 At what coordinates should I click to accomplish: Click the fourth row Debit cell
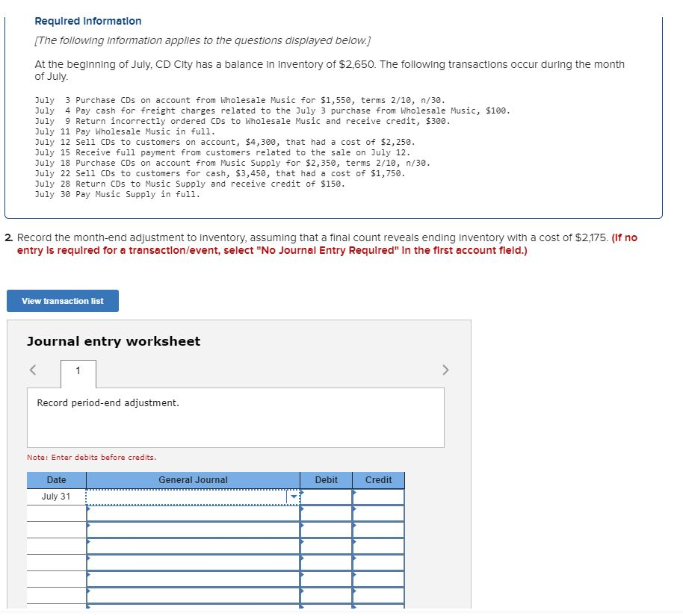(327, 547)
